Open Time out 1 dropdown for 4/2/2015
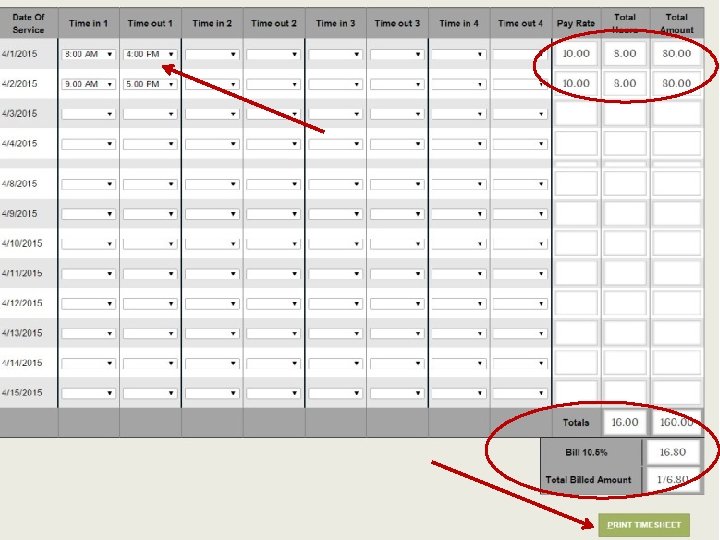 click(x=150, y=84)
